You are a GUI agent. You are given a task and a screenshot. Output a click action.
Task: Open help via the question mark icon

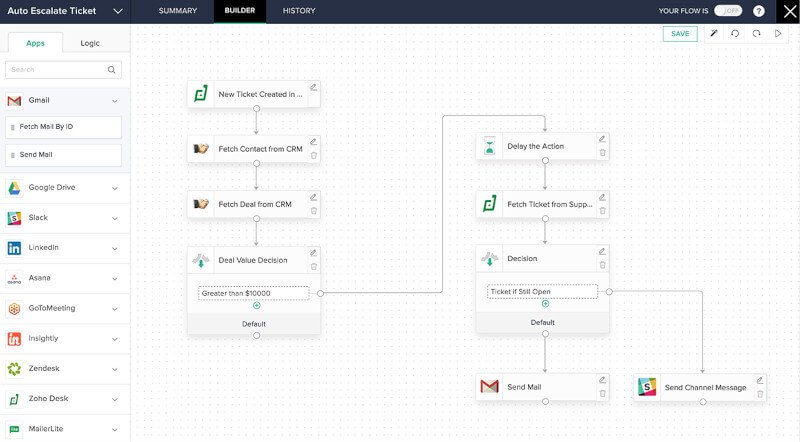759,11
